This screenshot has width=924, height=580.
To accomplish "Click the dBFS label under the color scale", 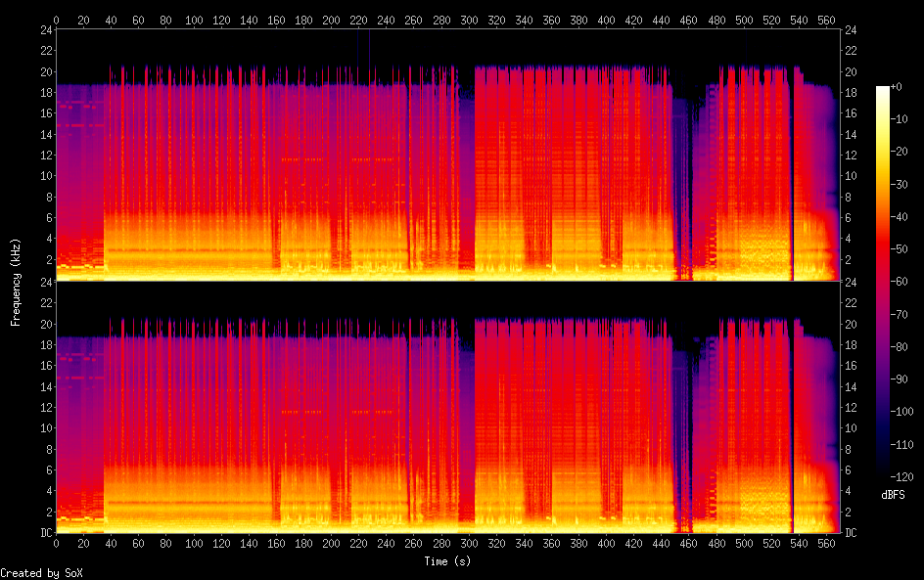I will [892, 496].
